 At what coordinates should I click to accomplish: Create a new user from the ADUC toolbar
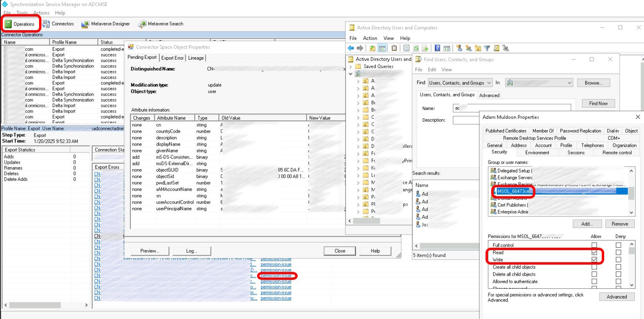pyautogui.click(x=460, y=48)
